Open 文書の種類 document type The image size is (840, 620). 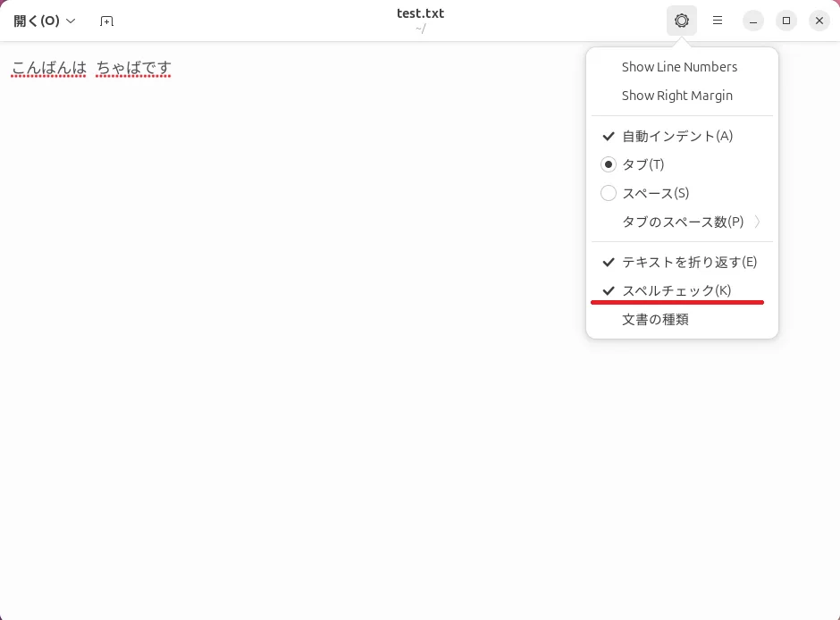[682, 320]
